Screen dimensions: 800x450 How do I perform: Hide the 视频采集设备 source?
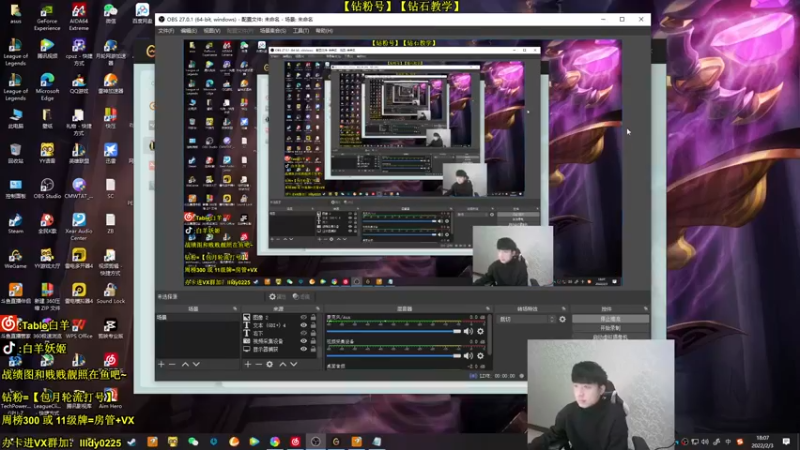tap(304, 341)
